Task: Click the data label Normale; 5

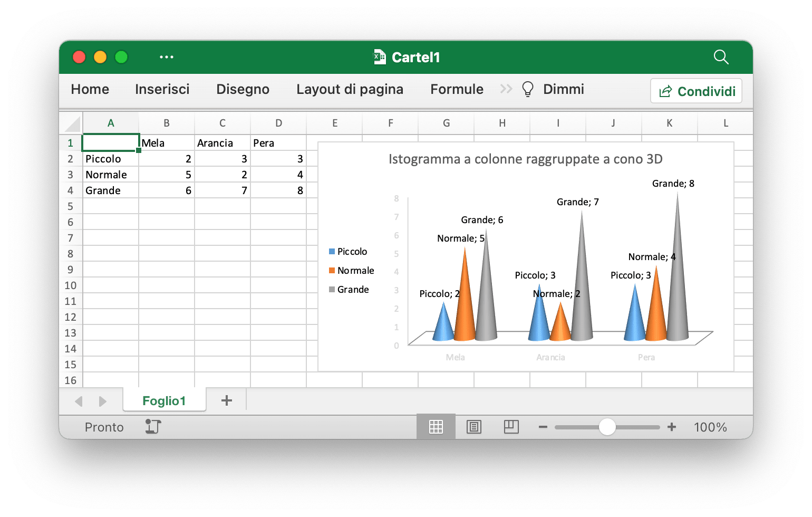Action: point(461,238)
